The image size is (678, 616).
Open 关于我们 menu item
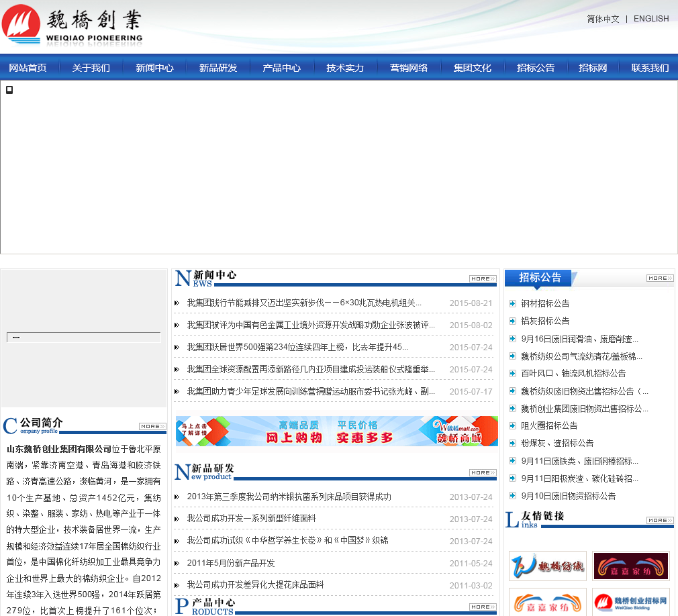(x=91, y=68)
